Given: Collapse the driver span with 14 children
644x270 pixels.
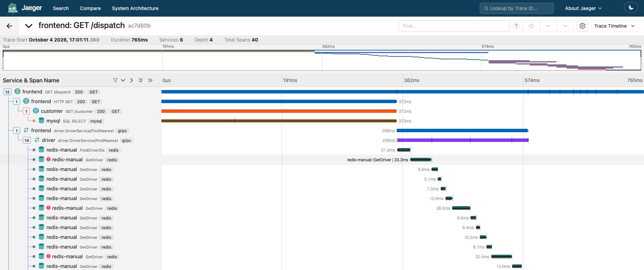Looking at the screenshot, I should coord(27,140).
